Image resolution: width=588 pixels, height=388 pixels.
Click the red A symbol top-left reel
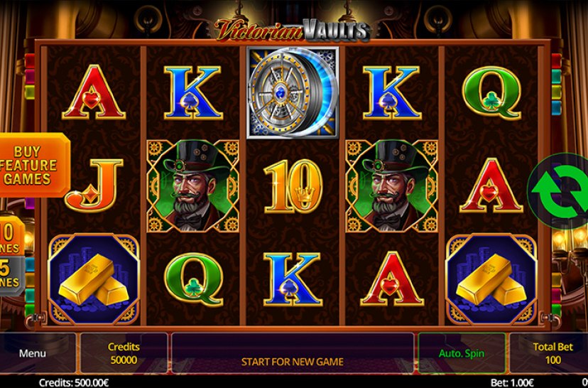[94, 92]
